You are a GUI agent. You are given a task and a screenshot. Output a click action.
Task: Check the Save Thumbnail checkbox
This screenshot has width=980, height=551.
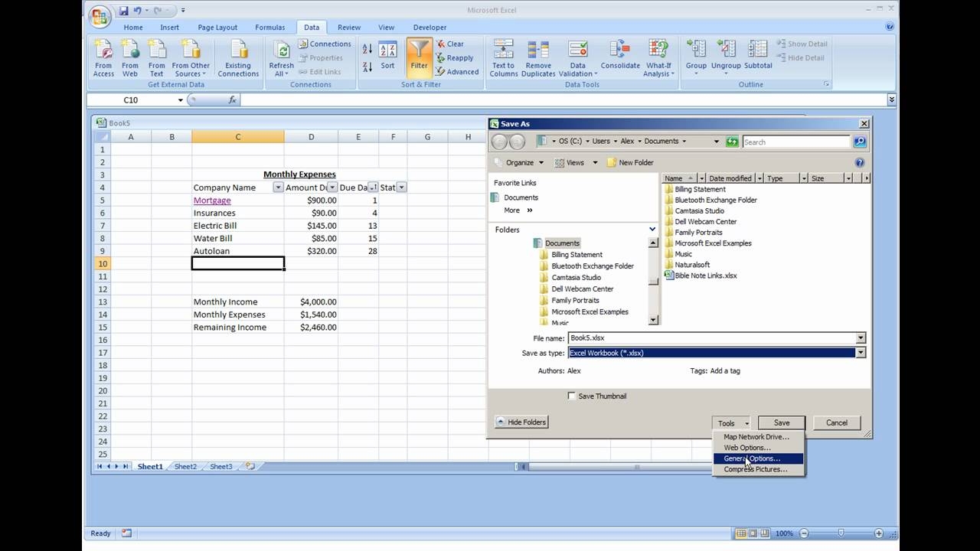572,396
